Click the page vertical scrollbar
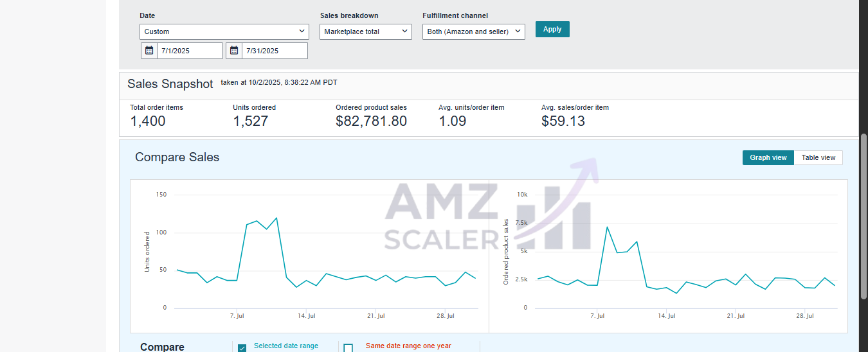This screenshot has width=868, height=352. click(x=864, y=216)
